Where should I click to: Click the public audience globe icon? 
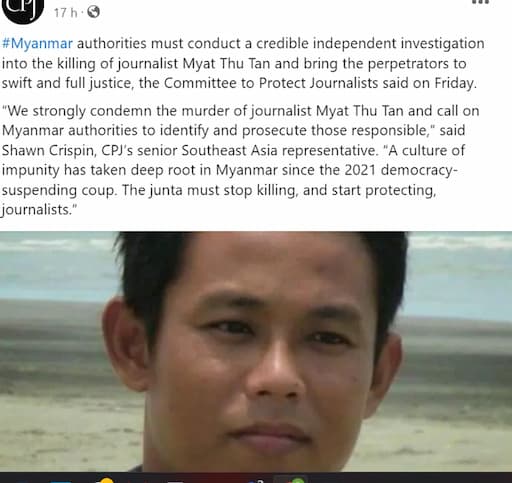(93, 12)
